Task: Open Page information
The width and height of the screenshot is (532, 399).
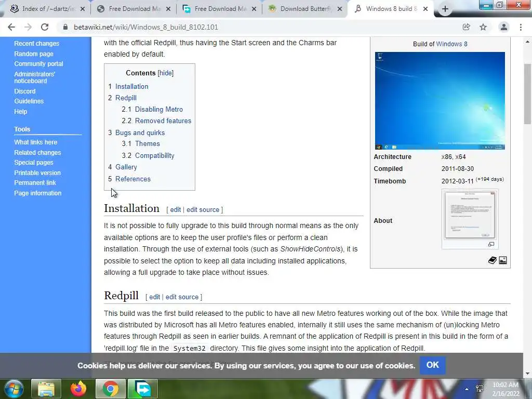Action: tap(37, 193)
